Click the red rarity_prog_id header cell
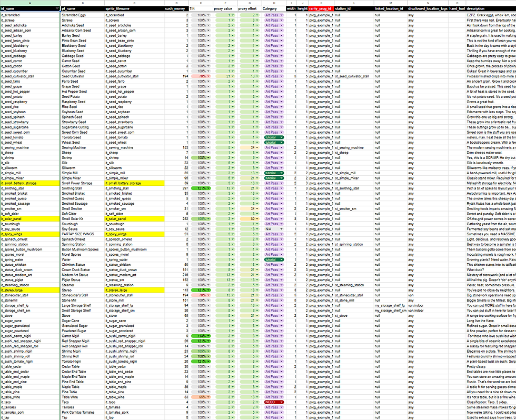The width and height of the screenshot is (516, 420). (321, 8)
